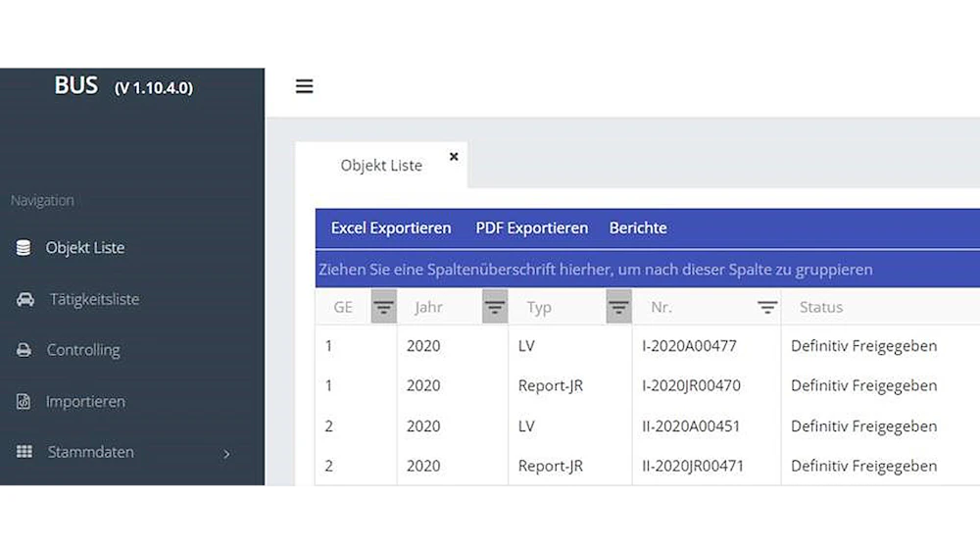
Task: Close the Objekt Liste tab
Action: pyautogui.click(x=454, y=156)
